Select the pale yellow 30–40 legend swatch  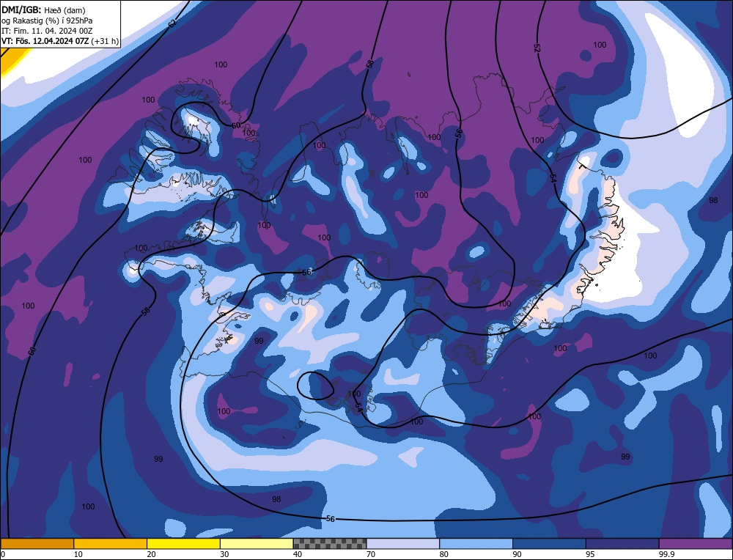pos(257,543)
